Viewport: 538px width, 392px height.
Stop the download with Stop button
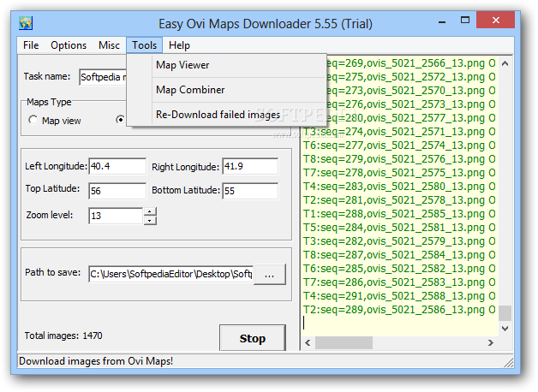253,338
